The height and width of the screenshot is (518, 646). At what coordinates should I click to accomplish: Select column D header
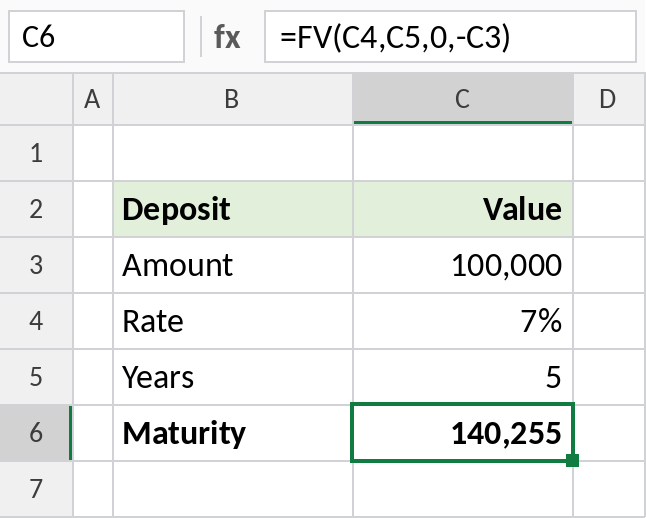(x=610, y=99)
